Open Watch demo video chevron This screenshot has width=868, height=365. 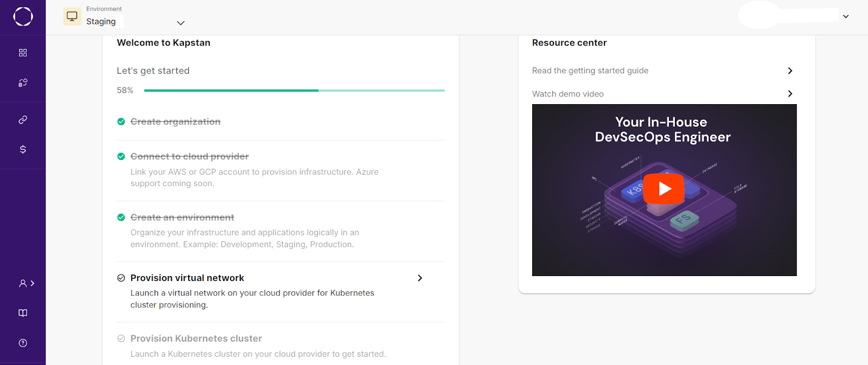pyautogui.click(x=790, y=94)
